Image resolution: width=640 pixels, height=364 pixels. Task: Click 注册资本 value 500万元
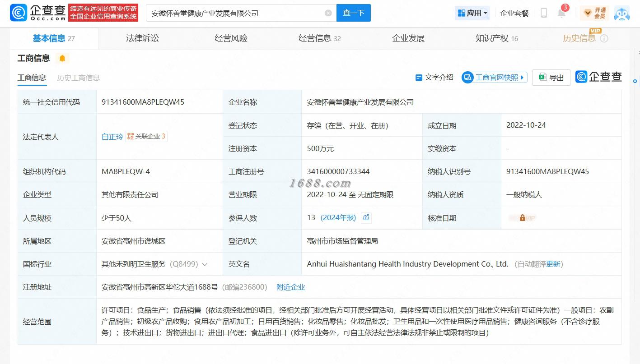tap(320, 148)
